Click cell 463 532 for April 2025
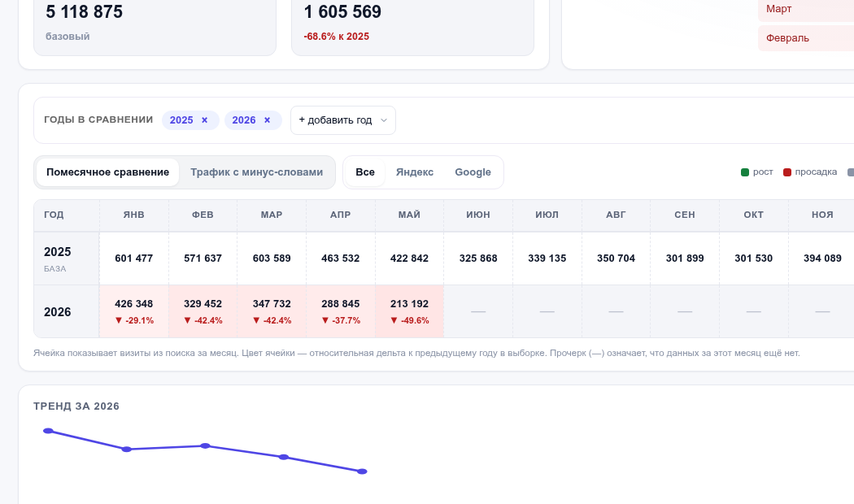This screenshot has width=854, height=504. click(x=341, y=259)
